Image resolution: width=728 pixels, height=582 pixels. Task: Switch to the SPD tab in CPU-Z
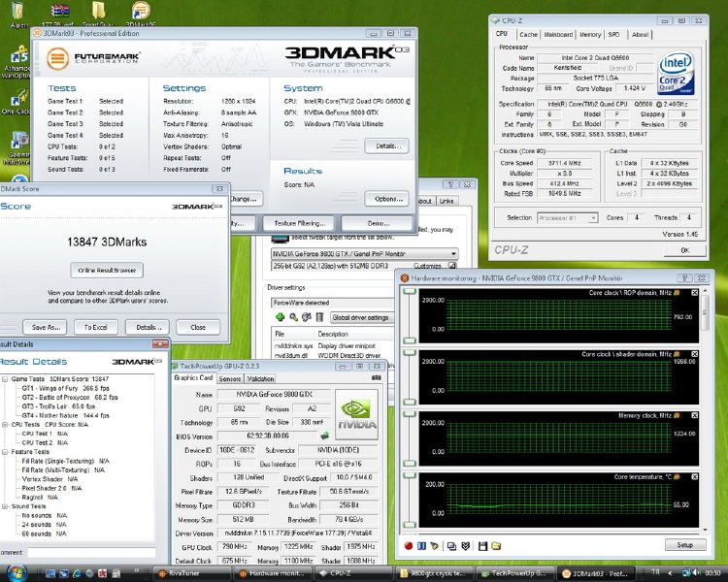click(x=613, y=34)
